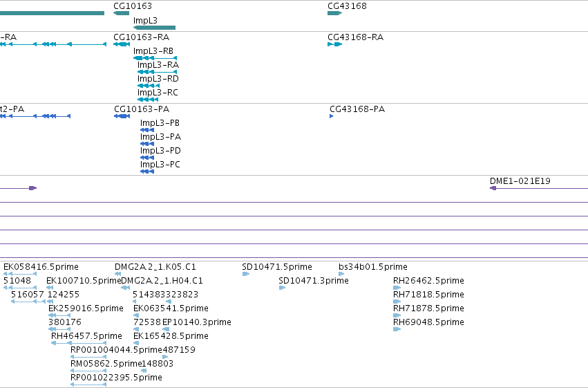Click the DMG2A.2_1.H04.C1 label
The height and width of the screenshot is (388, 588).
pyautogui.click(x=162, y=281)
